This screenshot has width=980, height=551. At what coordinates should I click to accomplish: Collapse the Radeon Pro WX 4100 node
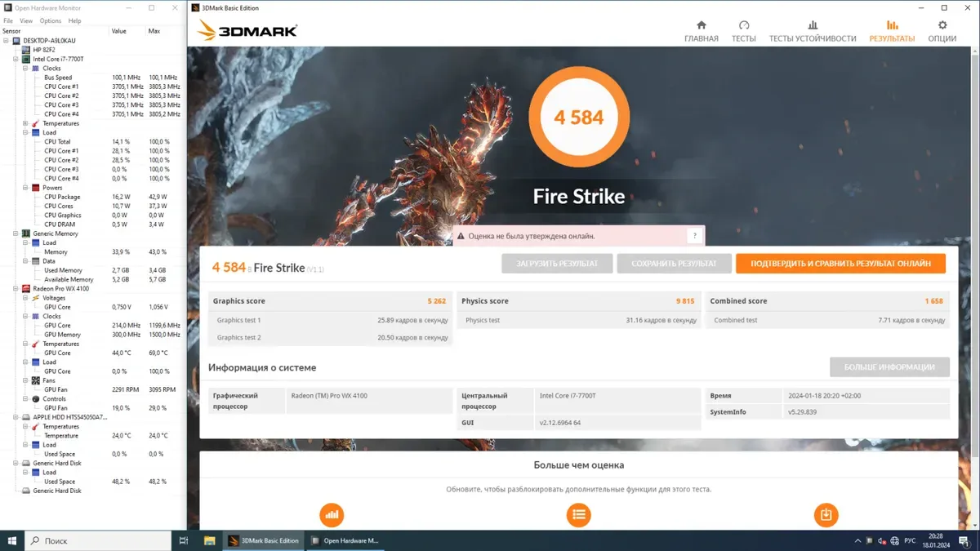[16, 289]
